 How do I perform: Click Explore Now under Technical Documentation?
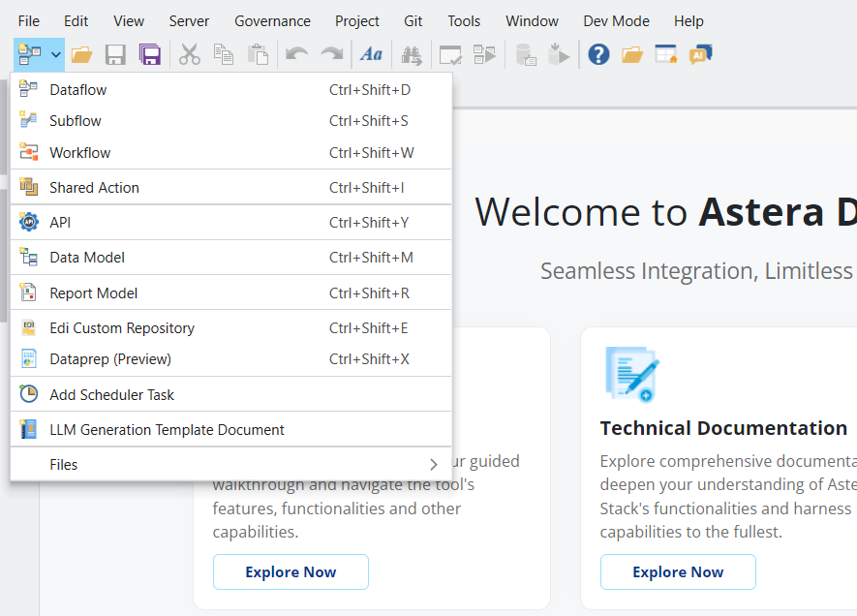pyautogui.click(x=678, y=572)
